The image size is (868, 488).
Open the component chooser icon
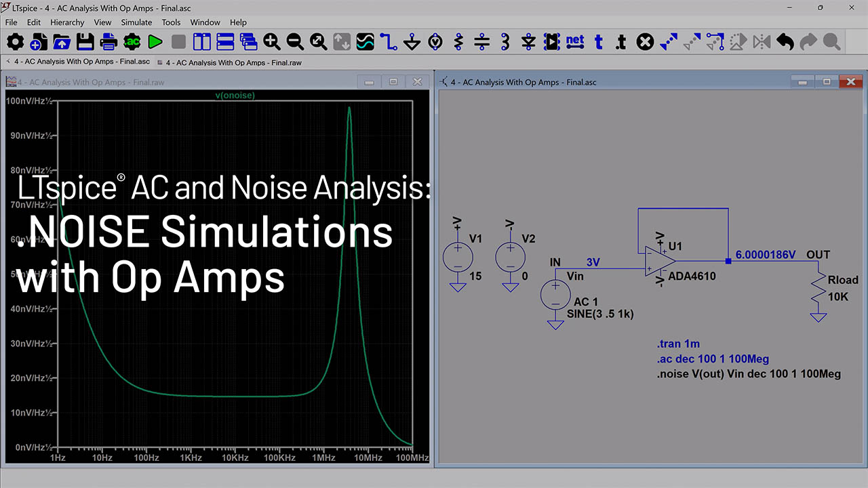pos(552,42)
